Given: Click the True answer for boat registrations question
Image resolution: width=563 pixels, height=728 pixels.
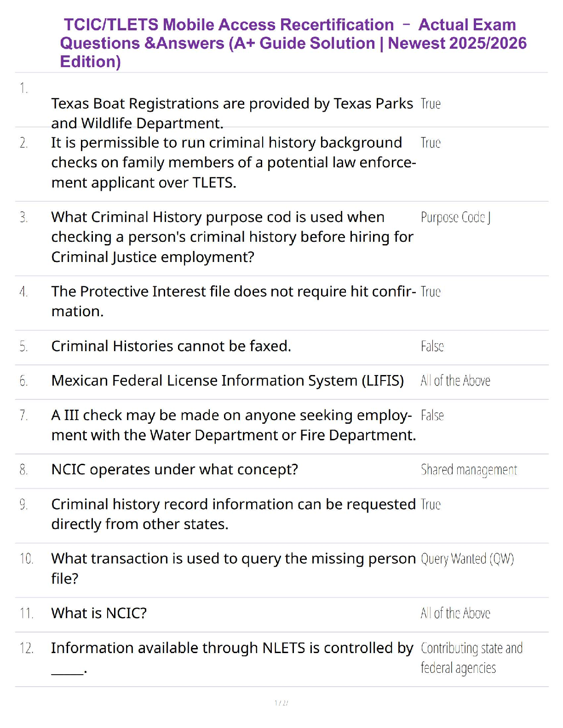Looking at the screenshot, I should pos(431,104).
